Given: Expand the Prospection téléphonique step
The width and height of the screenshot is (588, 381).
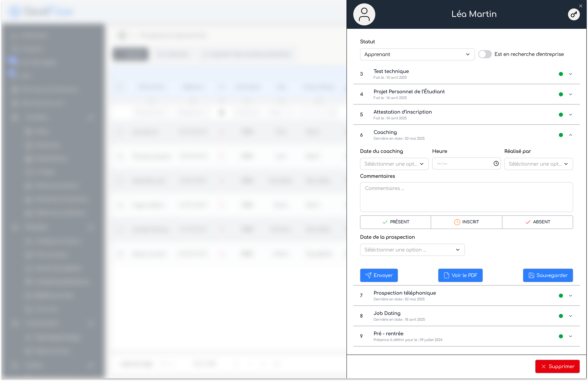Looking at the screenshot, I should pyautogui.click(x=570, y=296).
